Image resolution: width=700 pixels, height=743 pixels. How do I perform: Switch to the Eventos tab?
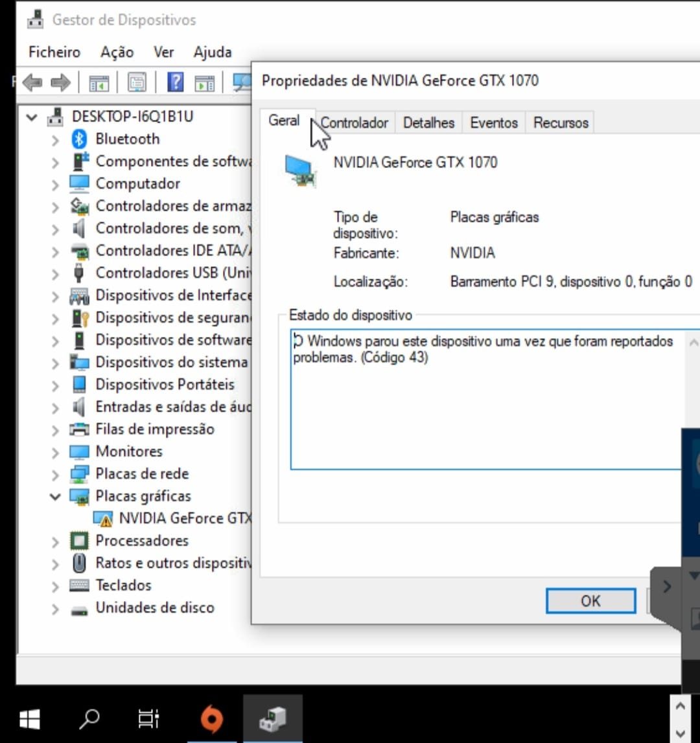pyautogui.click(x=494, y=122)
